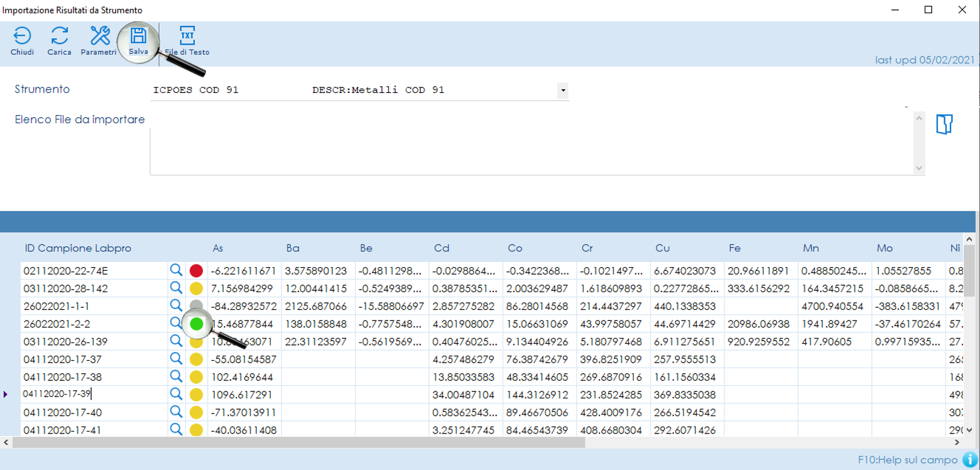Click red status dot of 02112020-22-74E
980x470 pixels.
pyautogui.click(x=196, y=271)
